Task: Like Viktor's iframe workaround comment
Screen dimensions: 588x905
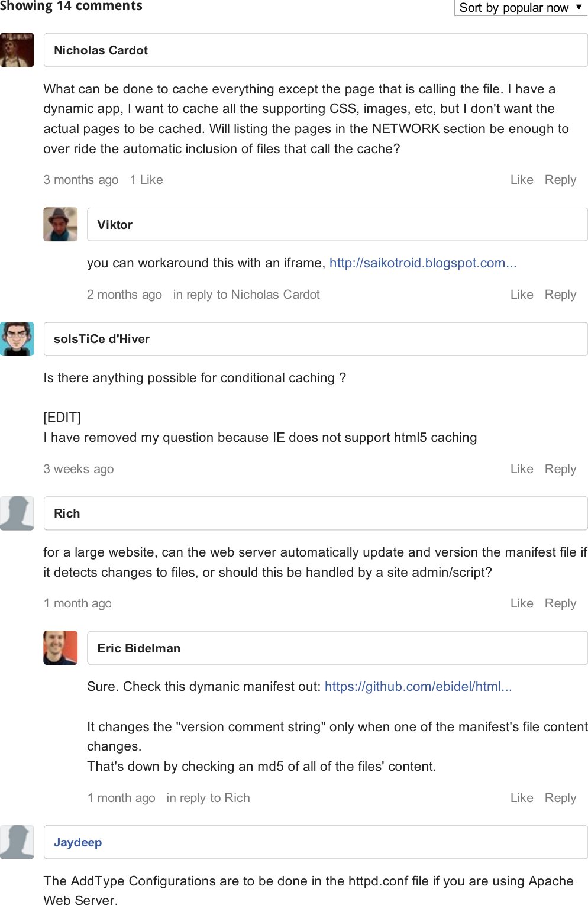Action: click(522, 295)
